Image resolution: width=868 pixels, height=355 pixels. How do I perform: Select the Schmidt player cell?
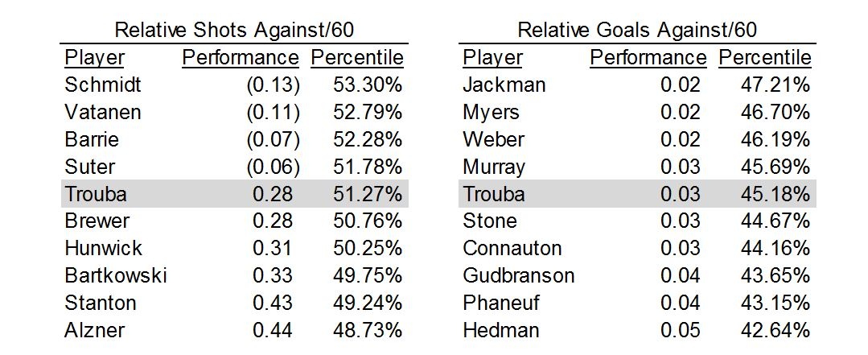pos(102,85)
